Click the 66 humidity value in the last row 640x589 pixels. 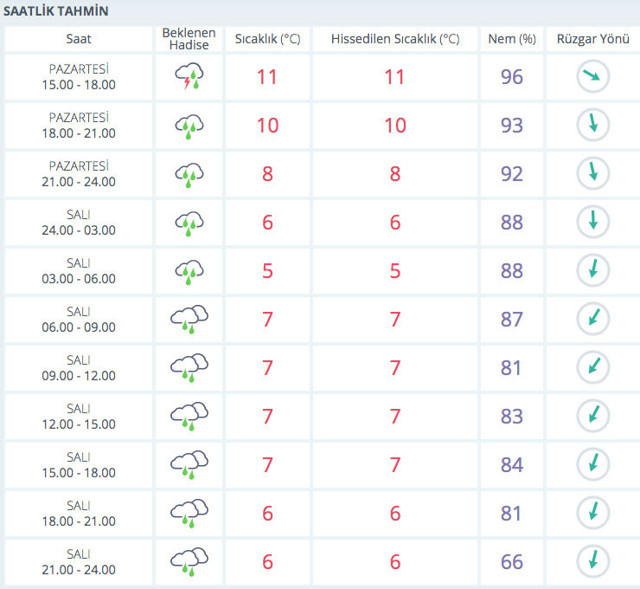point(511,562)
